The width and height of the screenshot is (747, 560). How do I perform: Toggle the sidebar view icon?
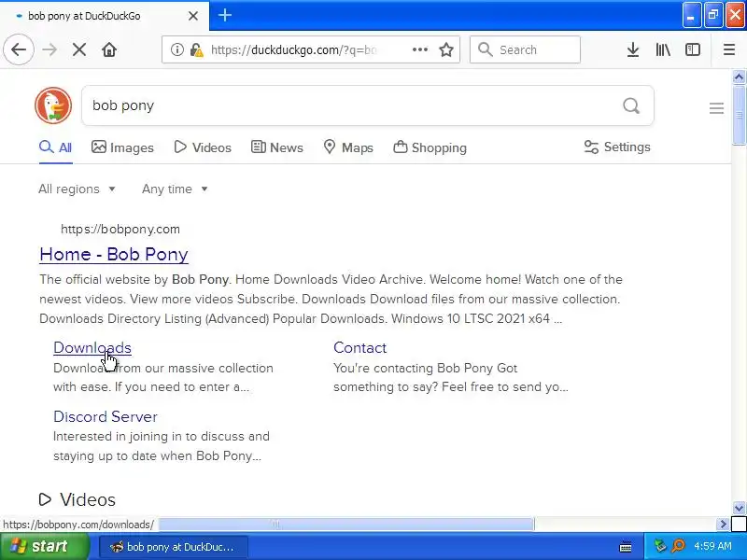[x=693, y=49]
